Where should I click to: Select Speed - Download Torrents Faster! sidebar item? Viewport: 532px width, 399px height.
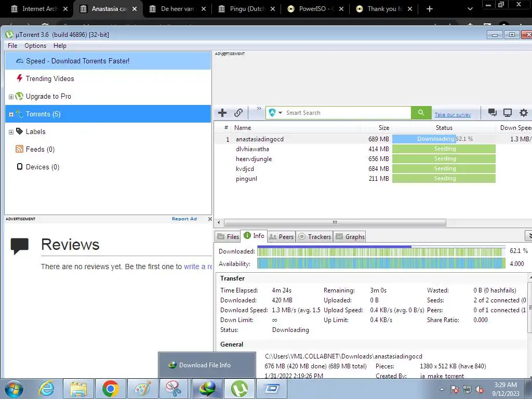(x=108, y=61)
